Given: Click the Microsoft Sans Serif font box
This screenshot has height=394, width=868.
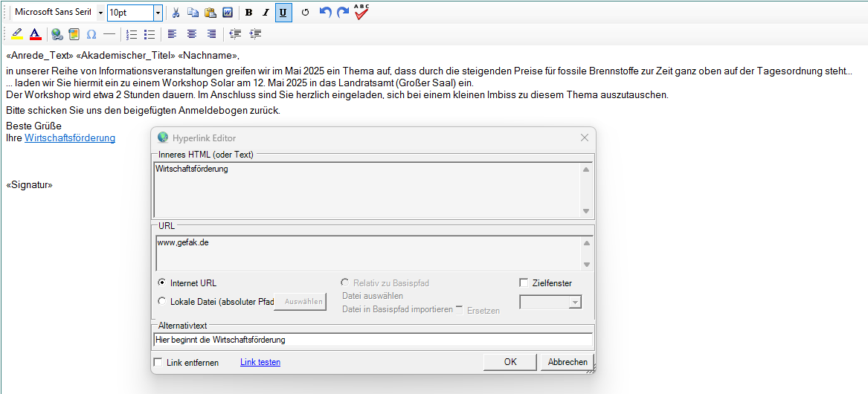Looking at the screenshot, I should click(x=53, y=12).
